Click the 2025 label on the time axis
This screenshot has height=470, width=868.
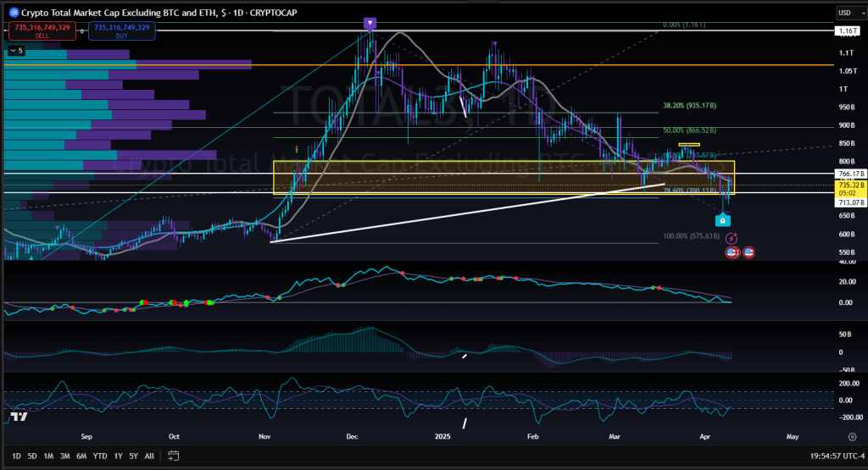442,436
